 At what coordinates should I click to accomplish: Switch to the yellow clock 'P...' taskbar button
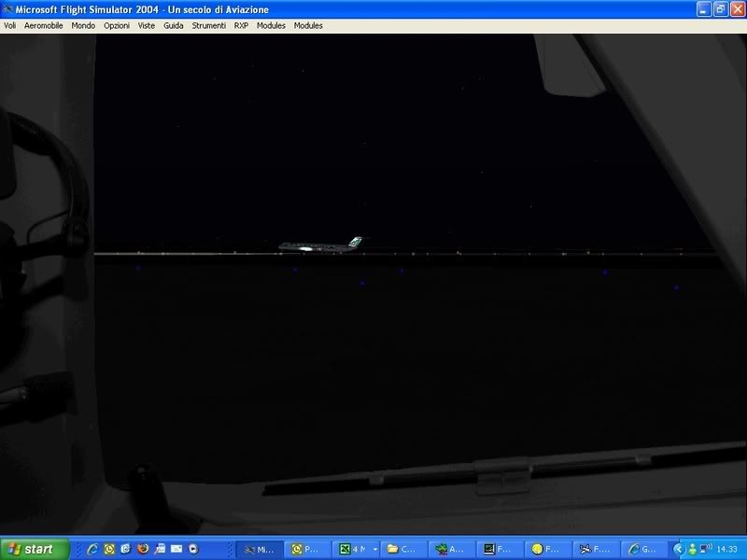[x=307, y=550]
